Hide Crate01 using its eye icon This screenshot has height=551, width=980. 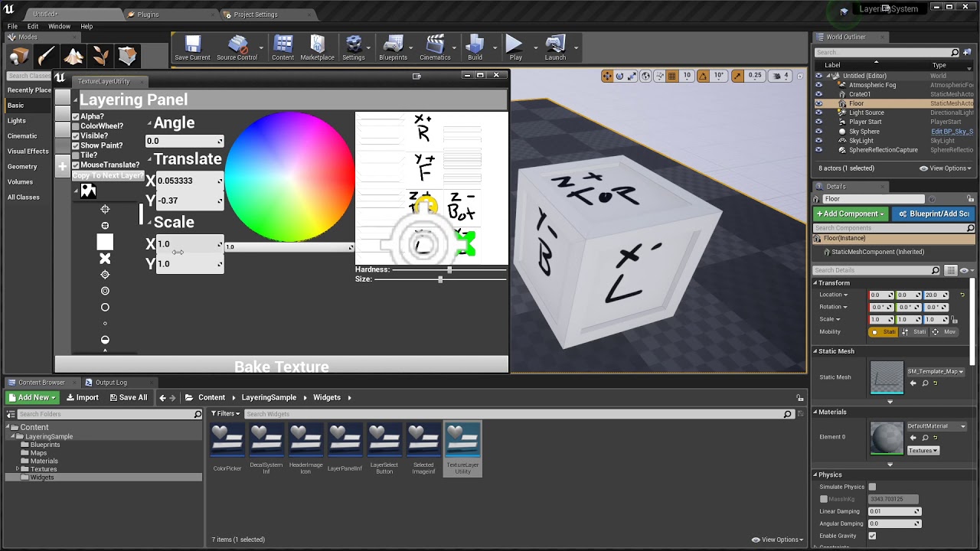click(818, 94)
